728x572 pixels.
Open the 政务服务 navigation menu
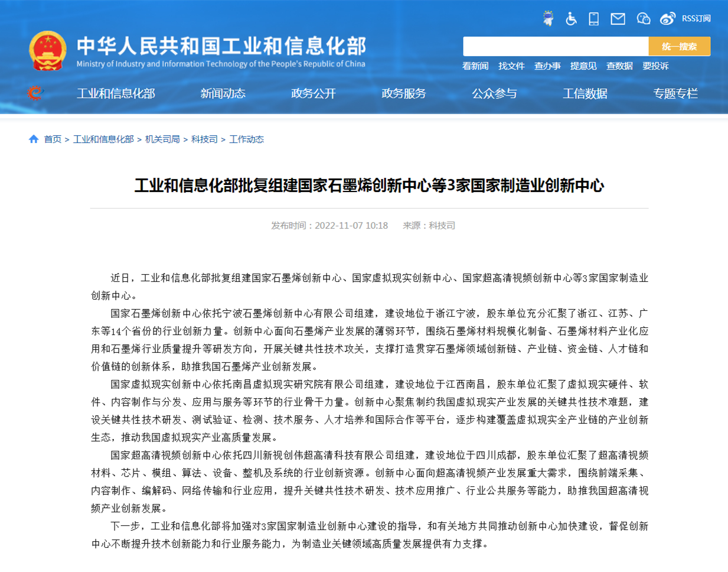click(404, 93)
